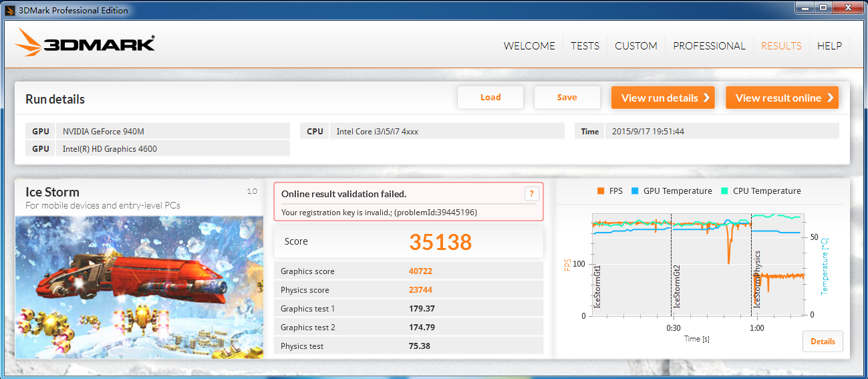The height and width of the screenshot is (379, 868).
Task: Open the HELP tab
Action: (x=829, y=45)
